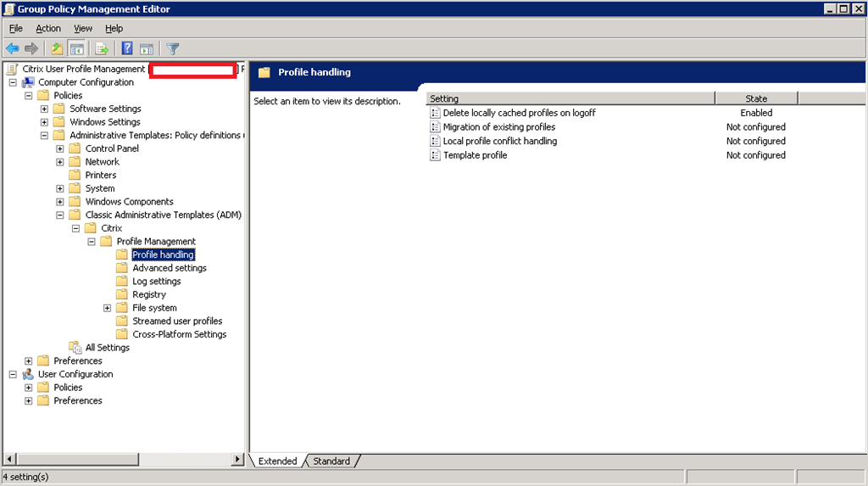Select the Network tree item
The image size is (868, 486).
coord(102,162)
